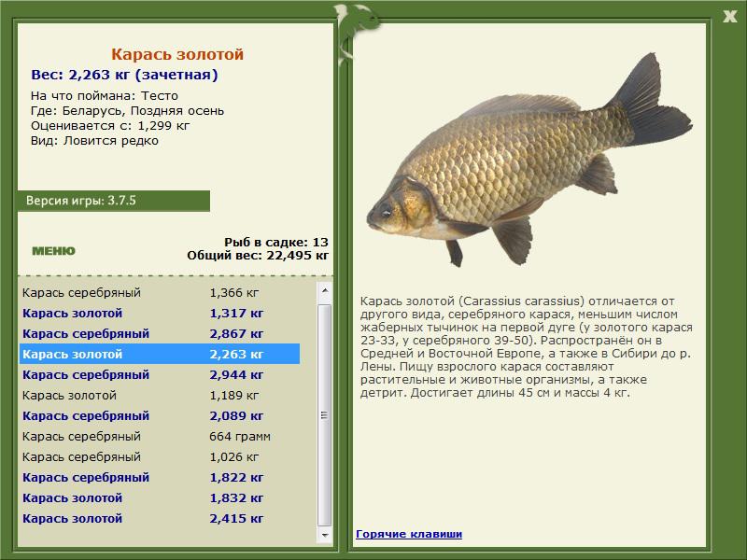This screenshot has width=747, height=560.
Task: Click the fish list scrollbar thumb
Action: (x=324, y=415)
